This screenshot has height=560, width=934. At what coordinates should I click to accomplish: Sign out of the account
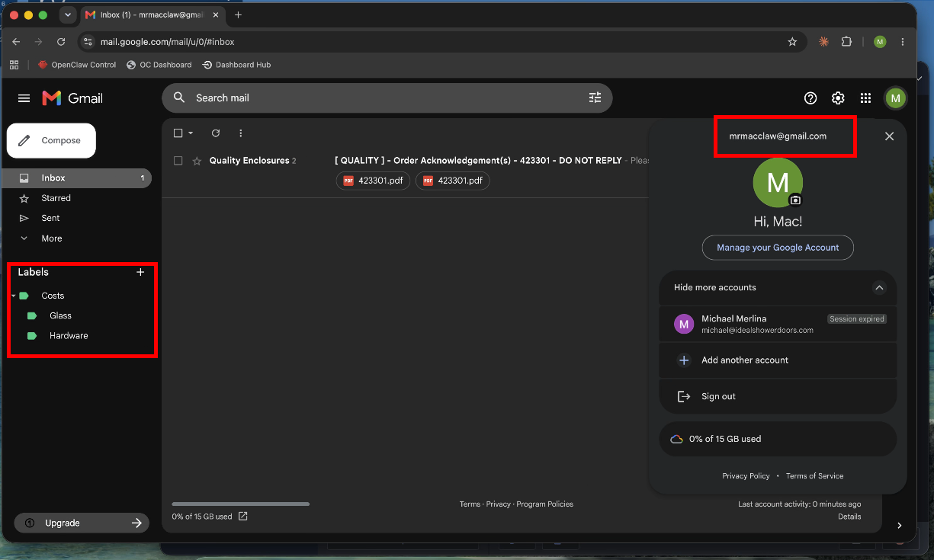778,397
